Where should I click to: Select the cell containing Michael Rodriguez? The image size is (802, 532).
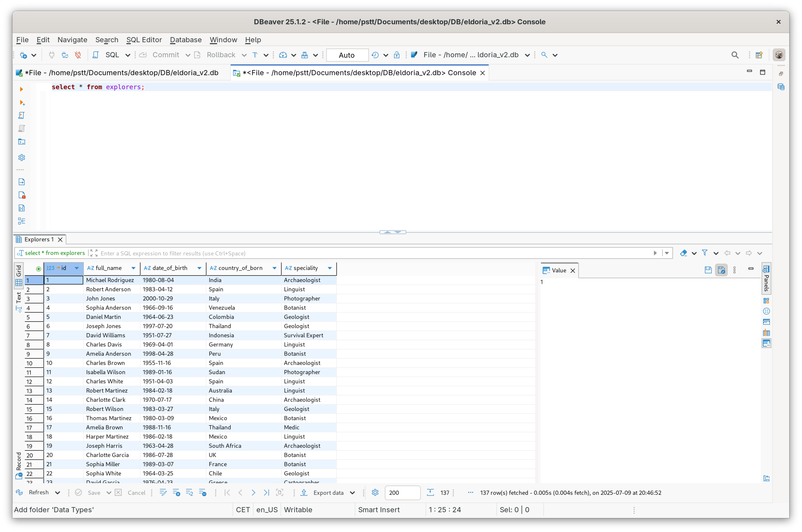[111, 280]
